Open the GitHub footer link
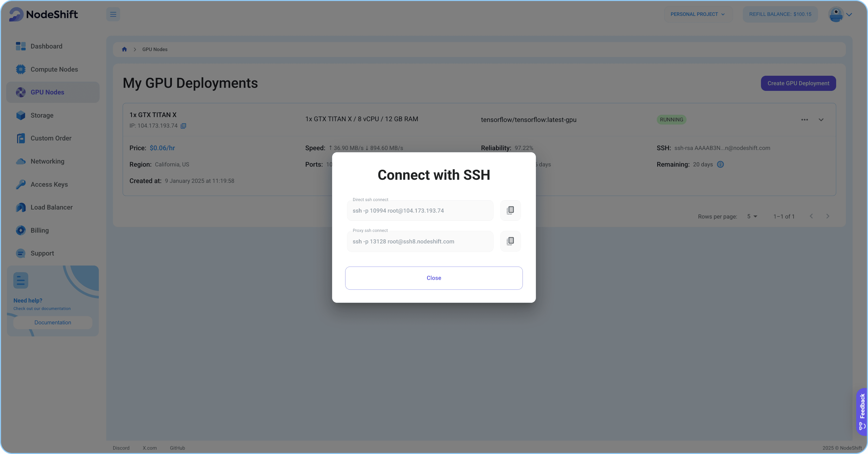Viewport: 868px width, 454px height. pos(177,448)
